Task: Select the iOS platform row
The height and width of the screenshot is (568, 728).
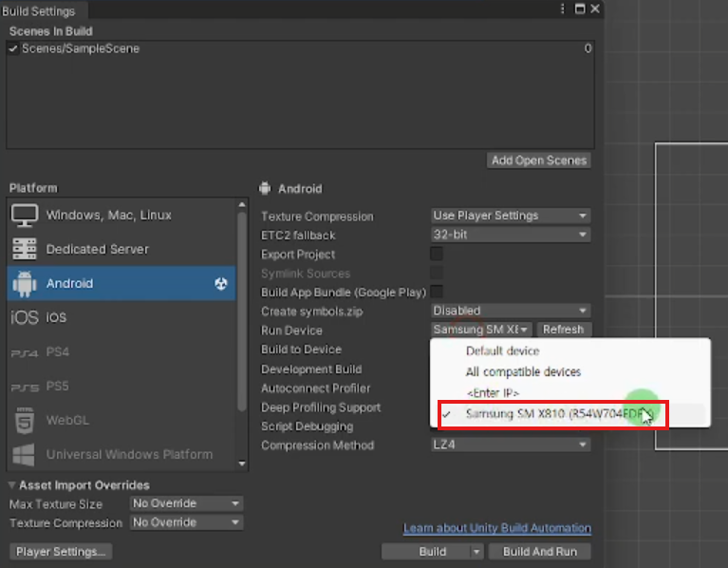Action: (121, 317)
